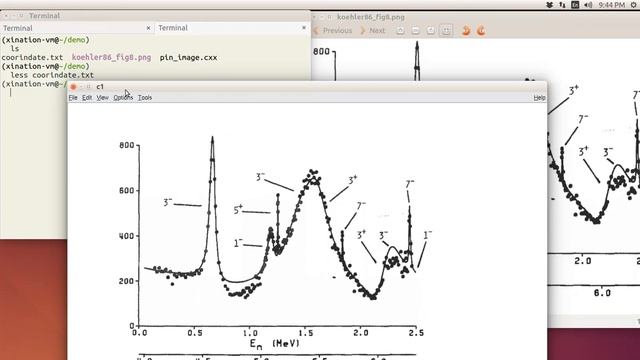Click the 5+ label in c1 plot
This screenshot has width=640, height=360.
coord(238,210)
